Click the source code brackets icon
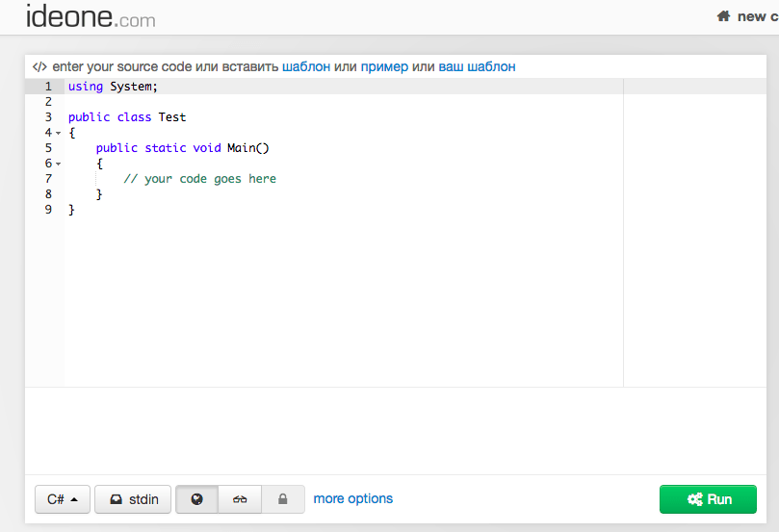 [39, 67]
